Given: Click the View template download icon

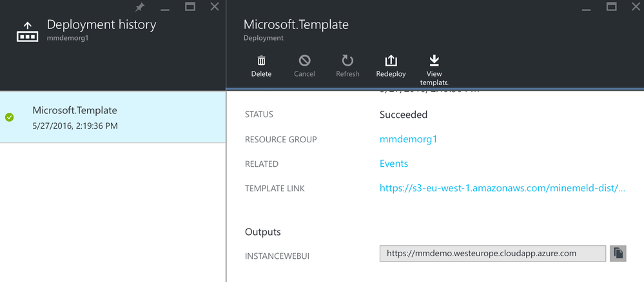Looking at the screenshot, I should 434,61.
